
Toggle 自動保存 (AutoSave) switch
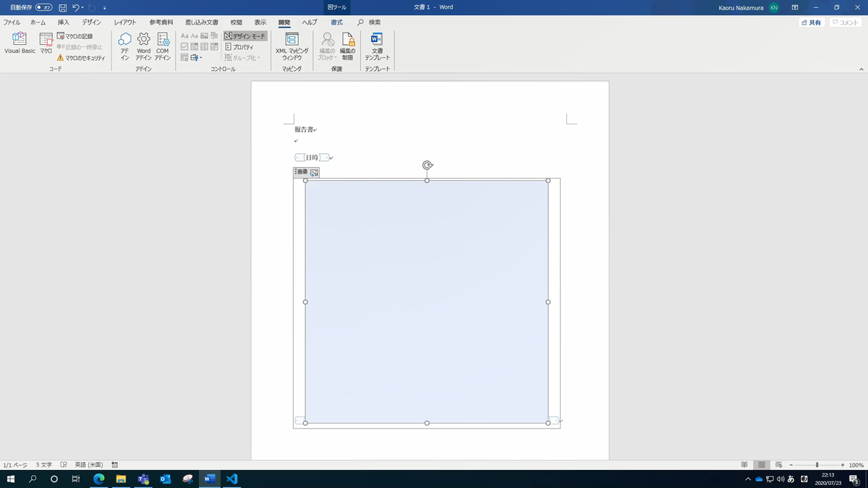click(43, 7)
